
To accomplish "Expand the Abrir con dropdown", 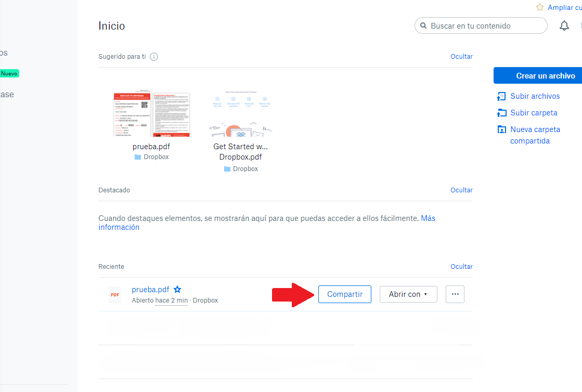I will (408, 294).
